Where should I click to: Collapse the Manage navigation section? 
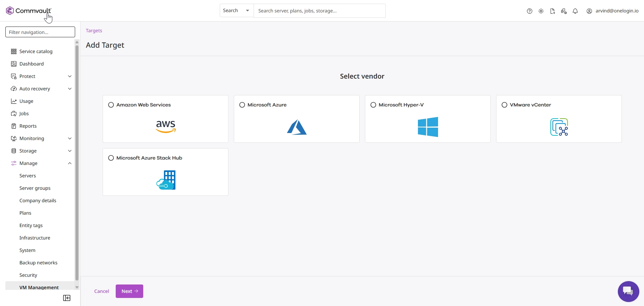70,163
